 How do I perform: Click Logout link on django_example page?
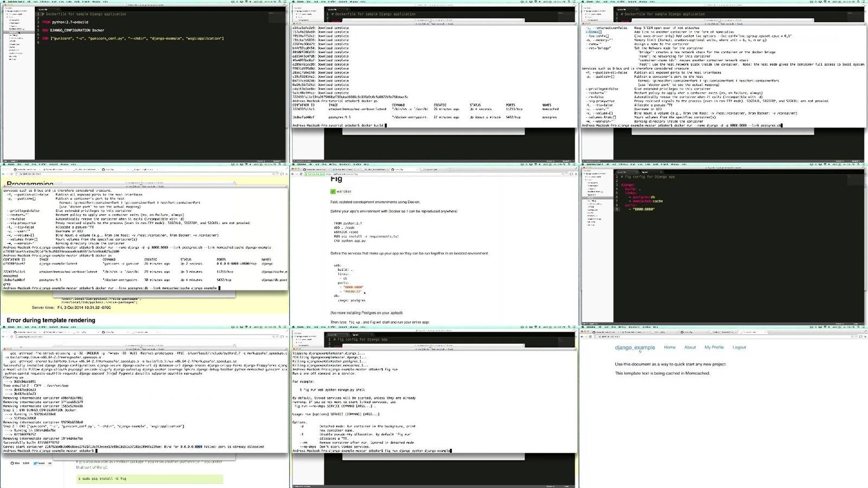tap(739, 347)
